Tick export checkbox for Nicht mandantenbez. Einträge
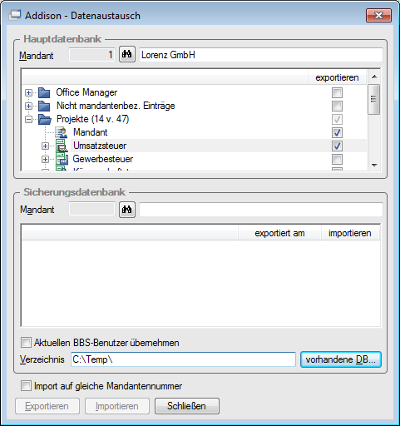Screen dimensions: 400x426 [x=337, y=106]
